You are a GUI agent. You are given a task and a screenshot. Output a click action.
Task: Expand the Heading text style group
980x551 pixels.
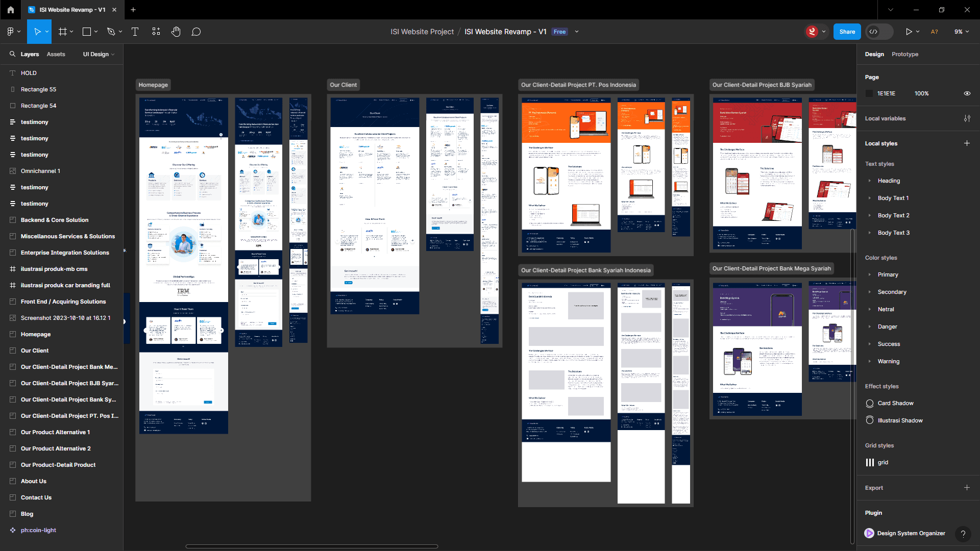(870, 181)
